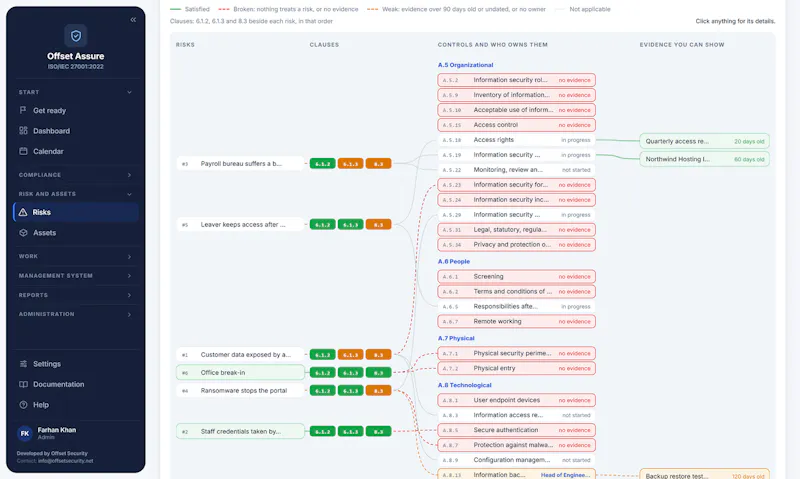Click the Dashboard grid icon

(23, 131)
